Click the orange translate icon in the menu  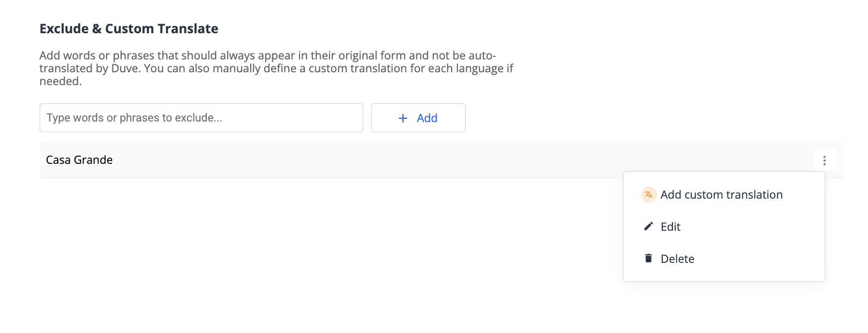click(x=648, y=195)
